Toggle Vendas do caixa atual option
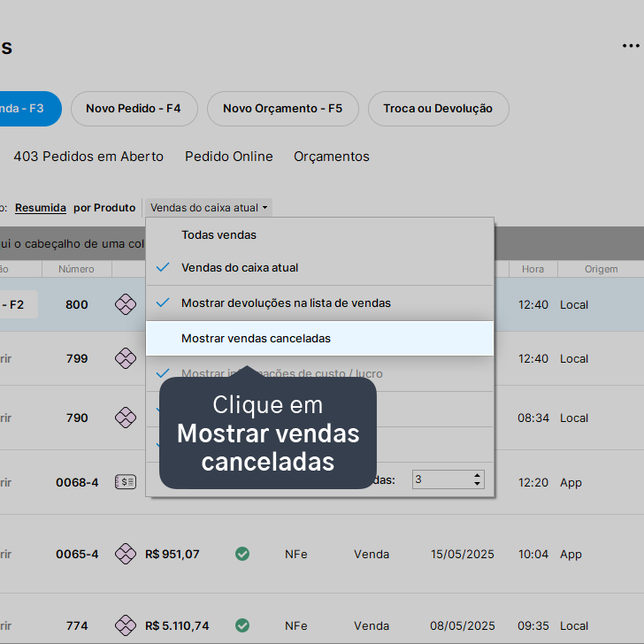 (319, 267)
